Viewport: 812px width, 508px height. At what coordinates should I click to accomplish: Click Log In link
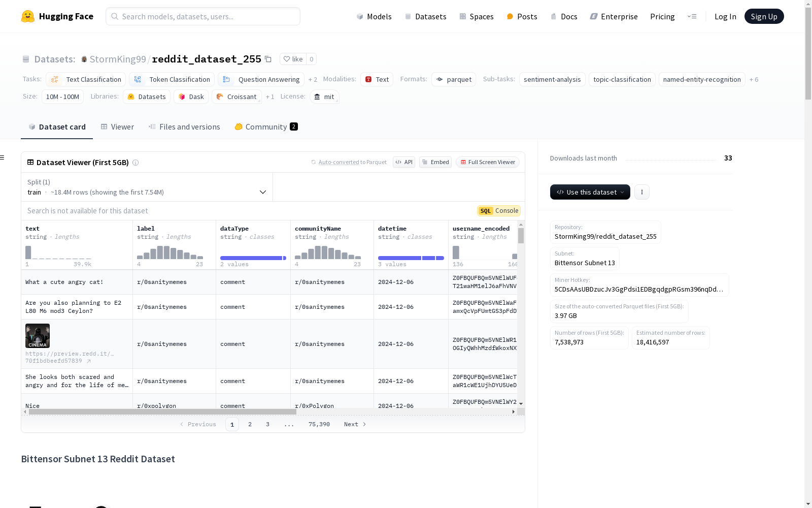[725, 16]
